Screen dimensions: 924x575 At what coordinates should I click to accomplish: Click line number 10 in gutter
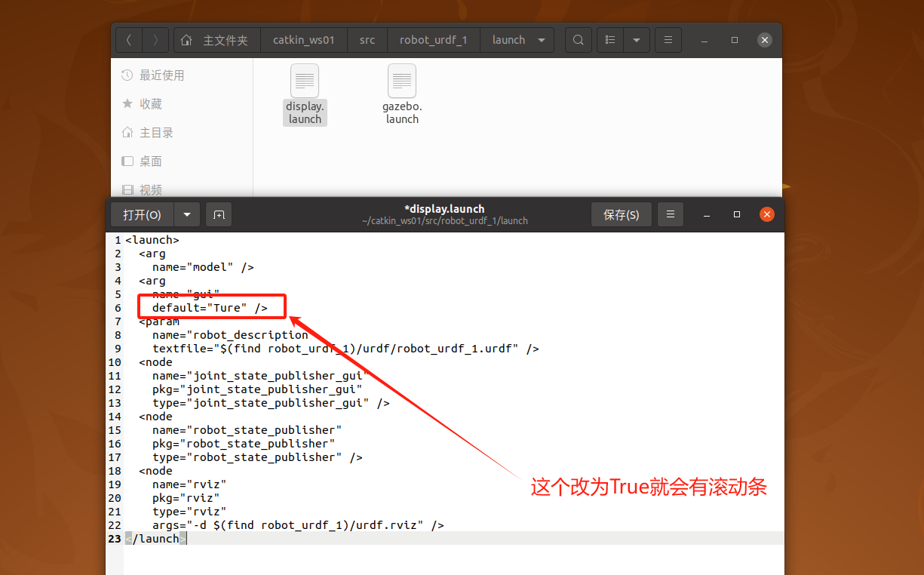[x=115, y=362]
